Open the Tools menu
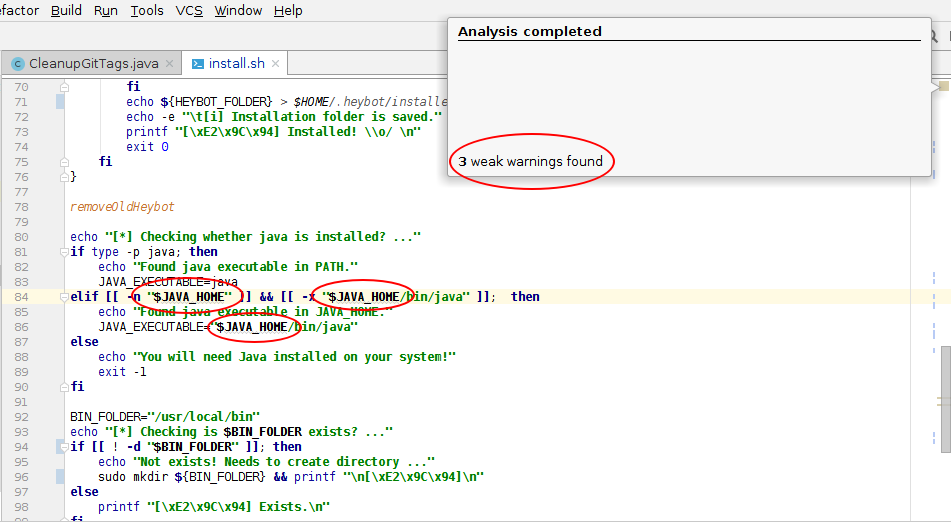 (x=147, y=10)
